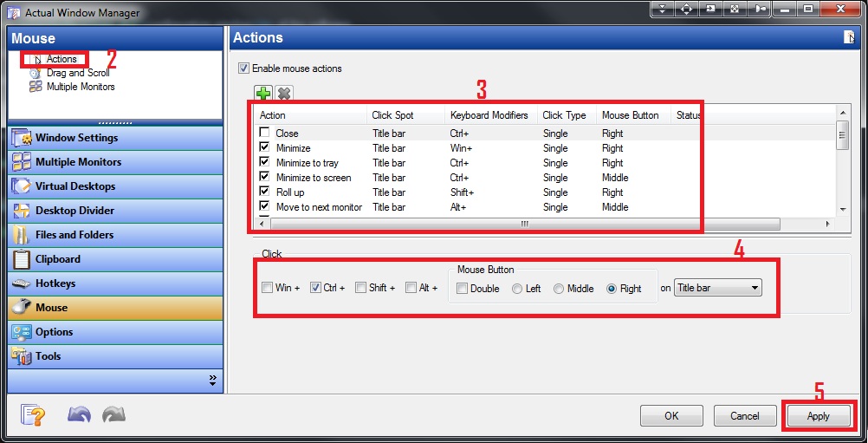Select Actions tree item

tap(61, 59)
